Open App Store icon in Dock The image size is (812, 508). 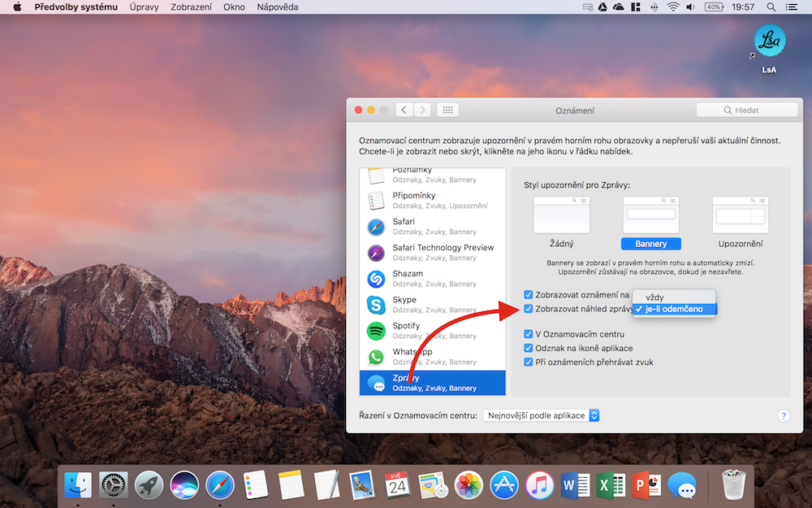[504, 486]
